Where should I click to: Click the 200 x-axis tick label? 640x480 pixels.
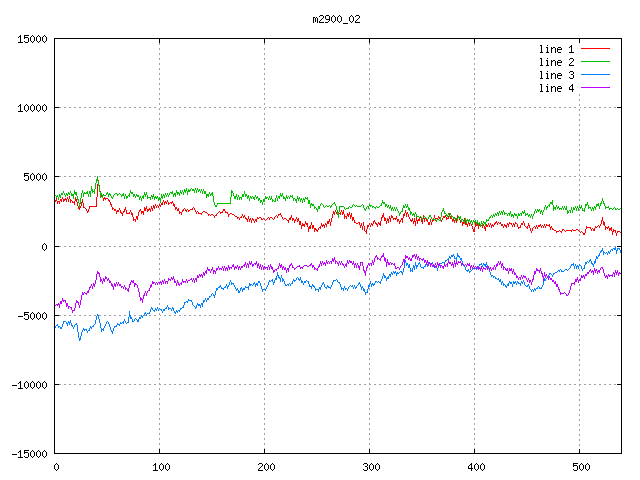click(265, 467)
